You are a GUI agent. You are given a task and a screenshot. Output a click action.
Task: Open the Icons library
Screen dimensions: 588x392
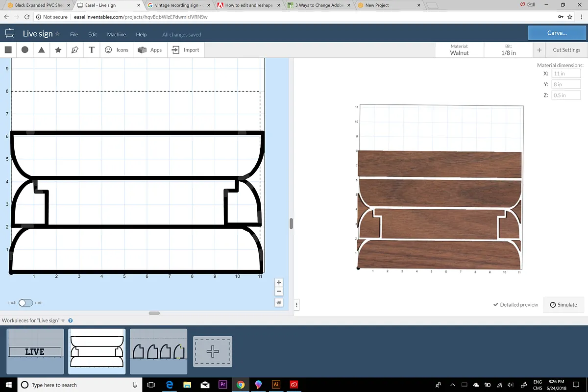tap(116, 50)
